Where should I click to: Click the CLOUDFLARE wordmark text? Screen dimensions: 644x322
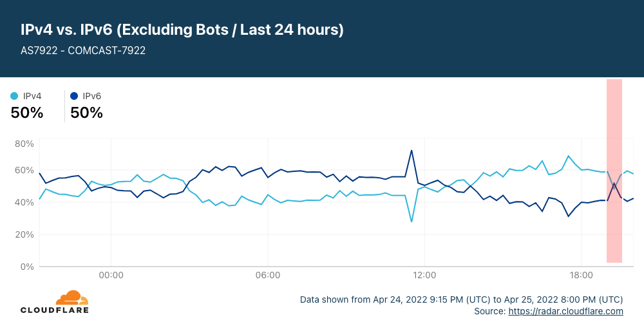click(x=54, y=310)
